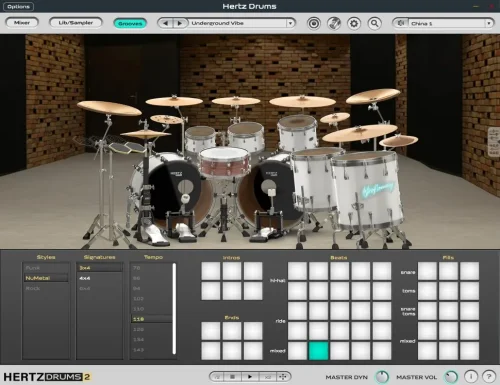Open the China 1 instrument dropdown arrow
Viewport: 500px width, 385px height.
coord(489,23)
